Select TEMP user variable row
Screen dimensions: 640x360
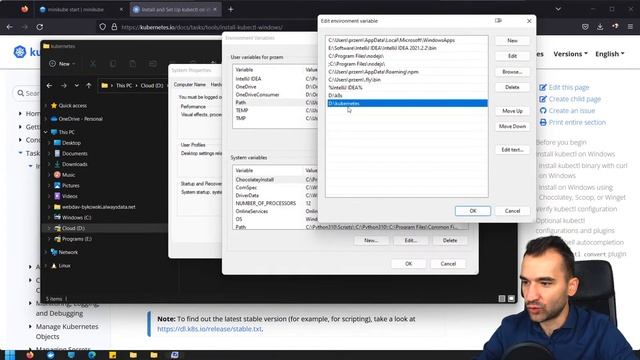click(x=275, y=110)
